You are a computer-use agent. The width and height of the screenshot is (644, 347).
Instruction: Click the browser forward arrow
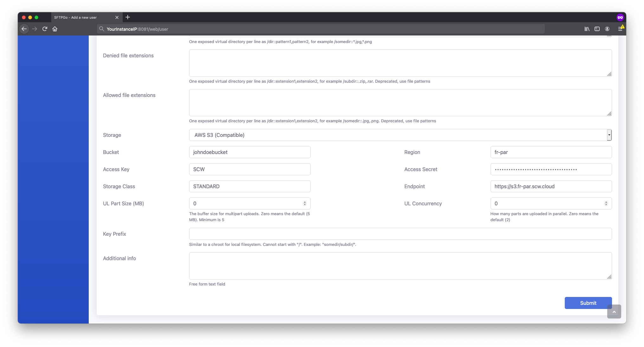[x=35, y=29]
